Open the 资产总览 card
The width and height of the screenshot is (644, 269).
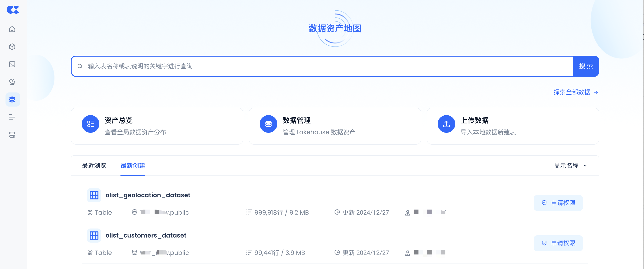[x=157, y=126]
